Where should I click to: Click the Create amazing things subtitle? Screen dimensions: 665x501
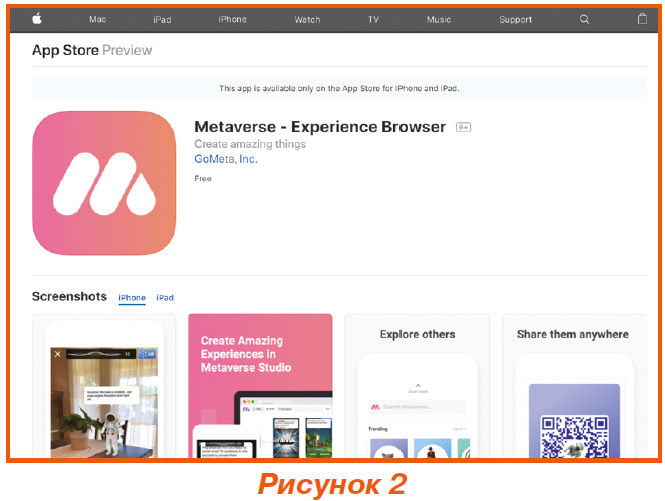tap(250, 144)
